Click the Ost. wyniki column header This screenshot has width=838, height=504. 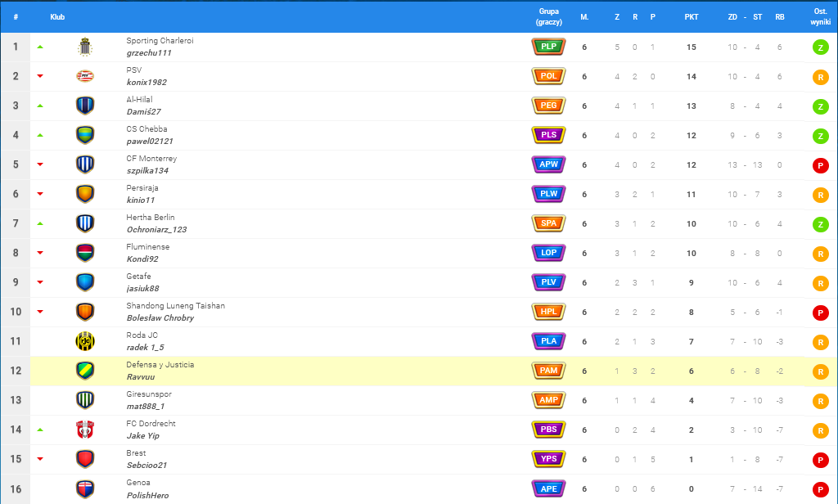tap(820, 16)
